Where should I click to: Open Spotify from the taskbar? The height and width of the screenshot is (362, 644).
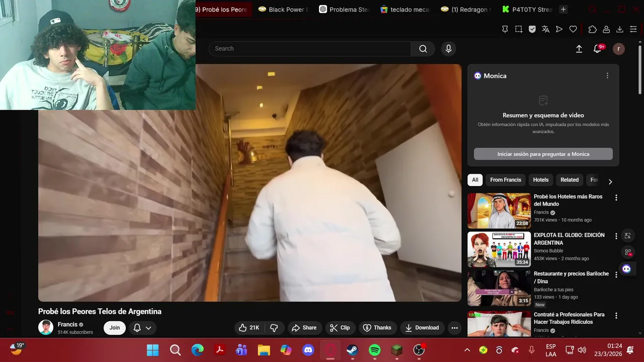click(x=375, y=350)
